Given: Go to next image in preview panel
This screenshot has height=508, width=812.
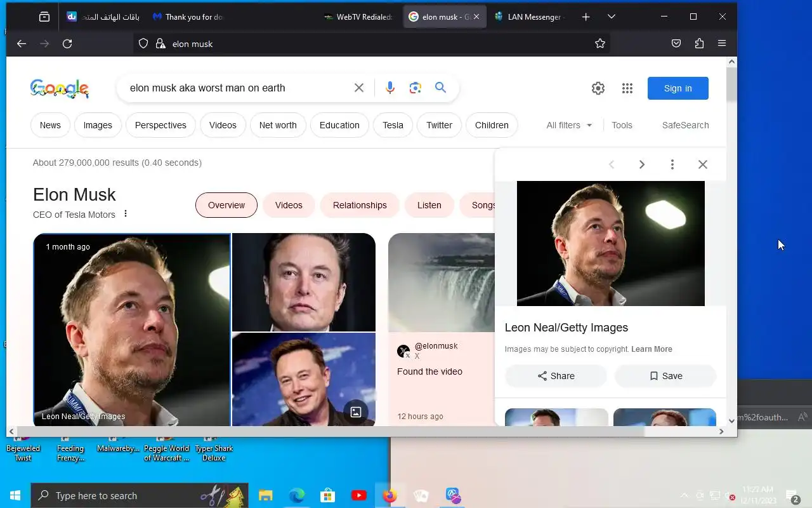Looking at the screenshot, I should (x=642, y=164).
